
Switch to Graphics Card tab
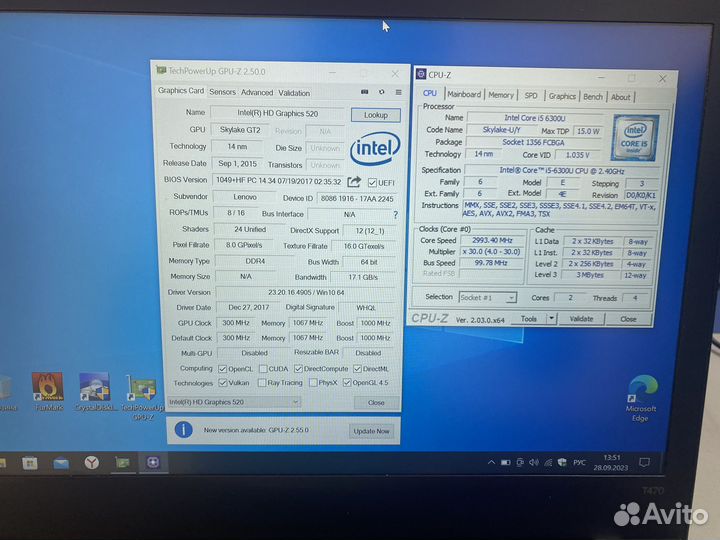[x=181, y=90]
